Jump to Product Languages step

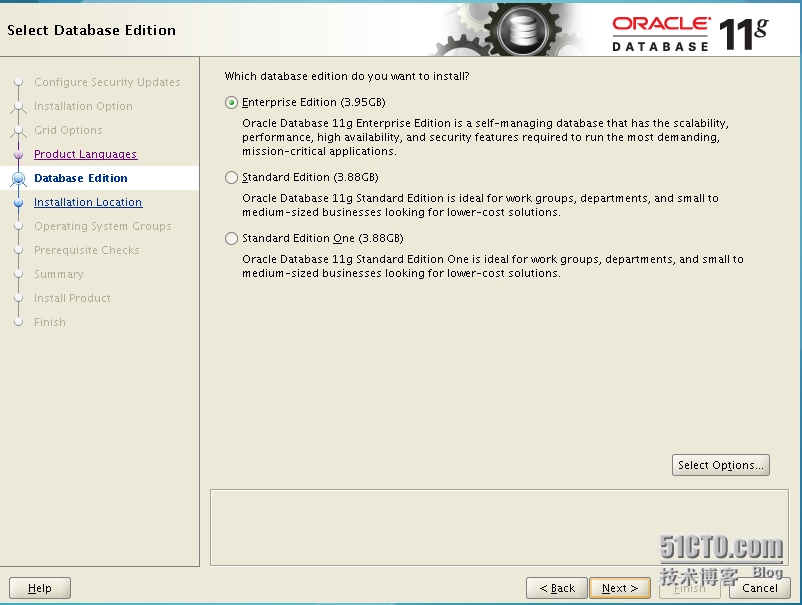point(85,154)
